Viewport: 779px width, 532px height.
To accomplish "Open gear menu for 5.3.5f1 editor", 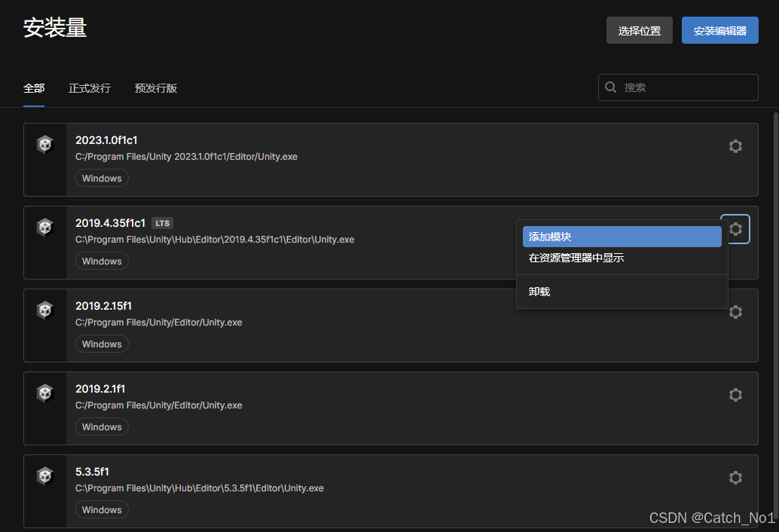I will coord(735,478).
